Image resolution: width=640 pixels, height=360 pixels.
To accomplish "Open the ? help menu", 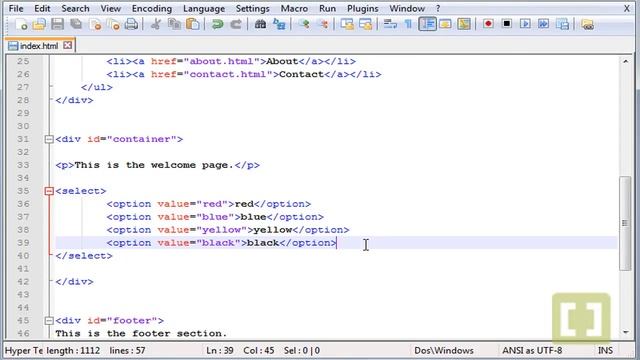I will coord(438,9).
